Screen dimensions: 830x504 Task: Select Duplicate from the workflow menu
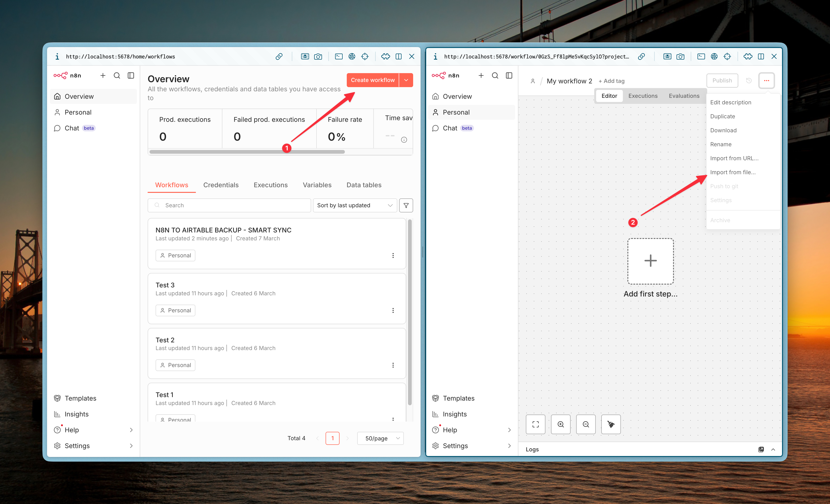click(x=723, y=116)
